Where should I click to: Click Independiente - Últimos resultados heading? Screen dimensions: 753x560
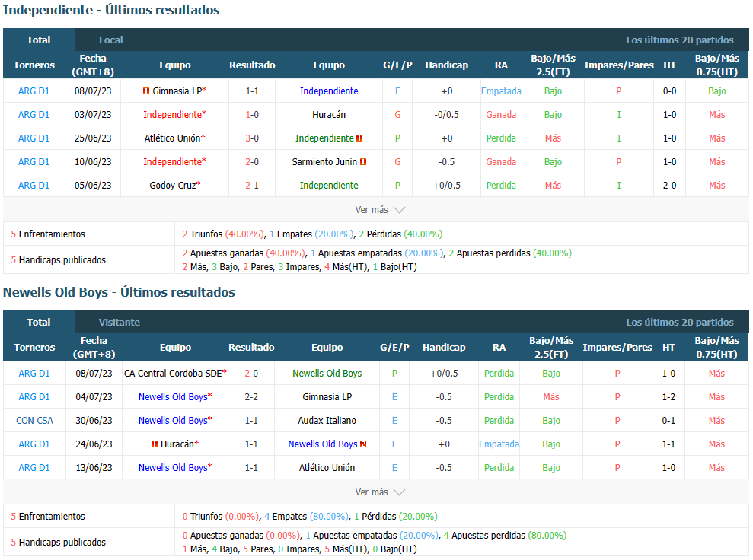(x=111, y=10)
